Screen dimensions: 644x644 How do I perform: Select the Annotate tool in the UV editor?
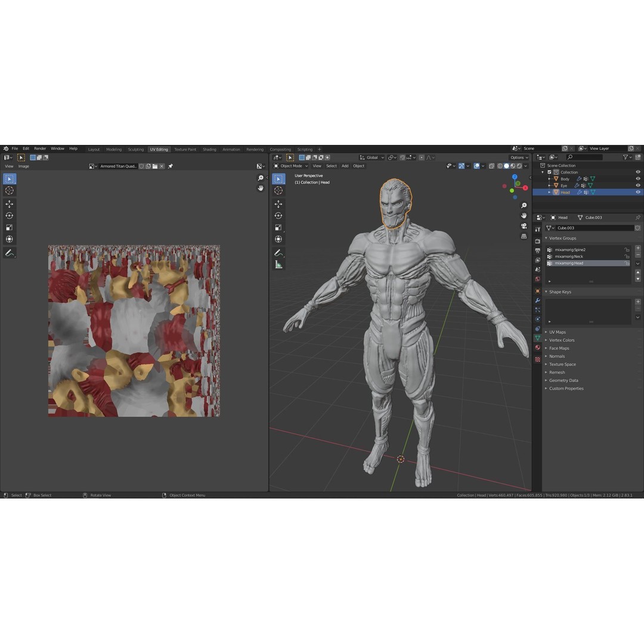pyautogui.click(x=10, y=253)
